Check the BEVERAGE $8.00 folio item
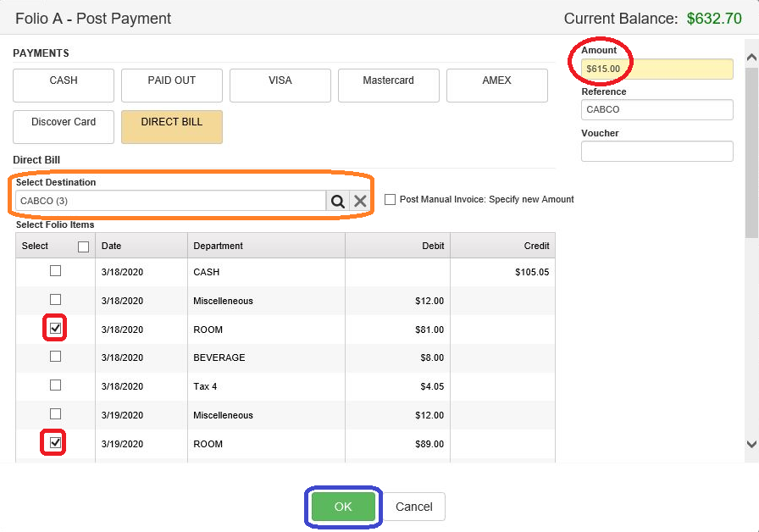This screenshot has width=759, height=532. 55,356
